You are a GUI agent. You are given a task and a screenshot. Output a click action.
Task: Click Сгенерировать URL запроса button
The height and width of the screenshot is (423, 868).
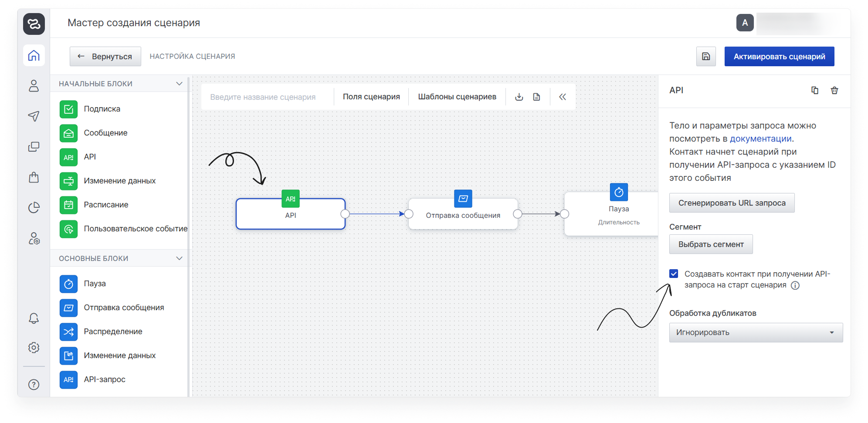tap(732, 203)
